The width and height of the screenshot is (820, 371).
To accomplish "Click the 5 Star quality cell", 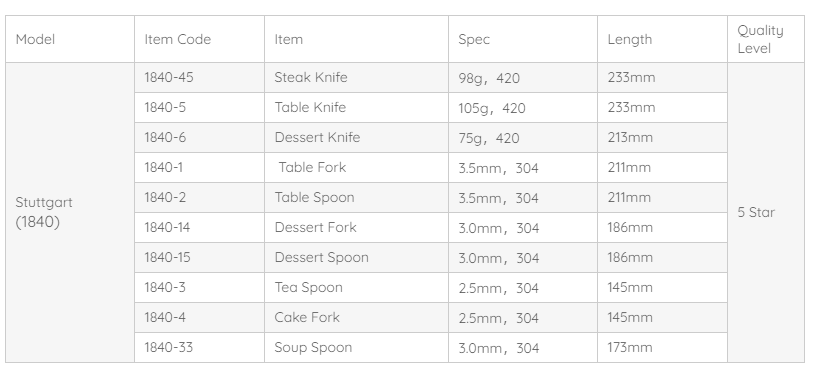I will [x=766, y=212].
